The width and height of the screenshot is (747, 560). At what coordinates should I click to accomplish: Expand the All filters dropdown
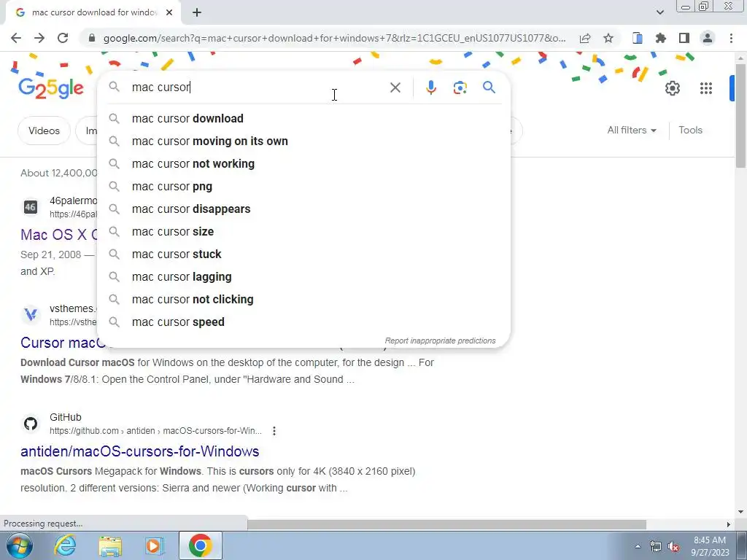(632, 130)
